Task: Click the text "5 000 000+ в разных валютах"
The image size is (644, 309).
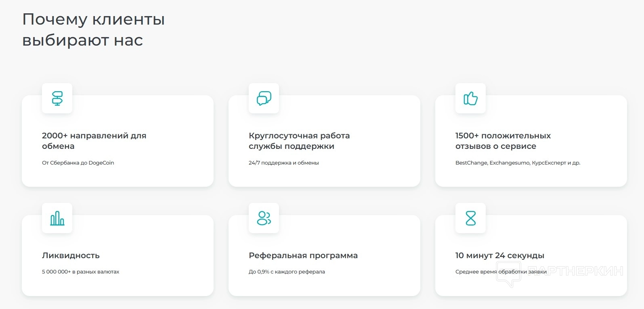Action: click(81, 272)
